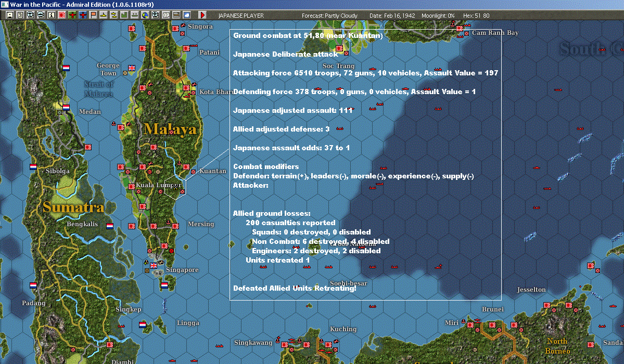Screen dimensions: 624x364
Task: Click the Japanese flag unit at Cam Ranh Bay
Action: pyautogui.click(x=460, y=29)
